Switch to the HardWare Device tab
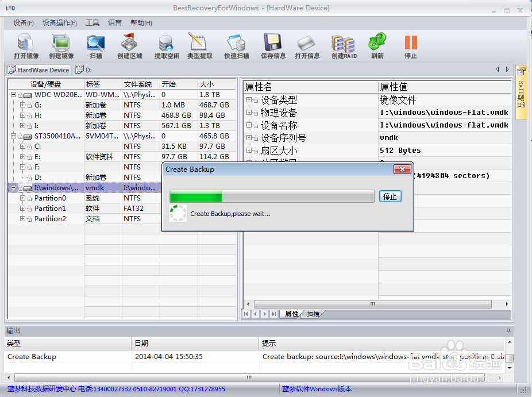This screenshot has height=397, width=532. [x=38, y=70]
